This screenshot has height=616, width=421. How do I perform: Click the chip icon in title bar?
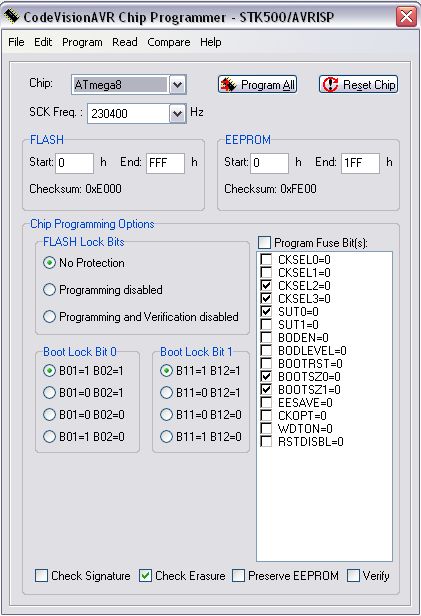tap(11, 16)
